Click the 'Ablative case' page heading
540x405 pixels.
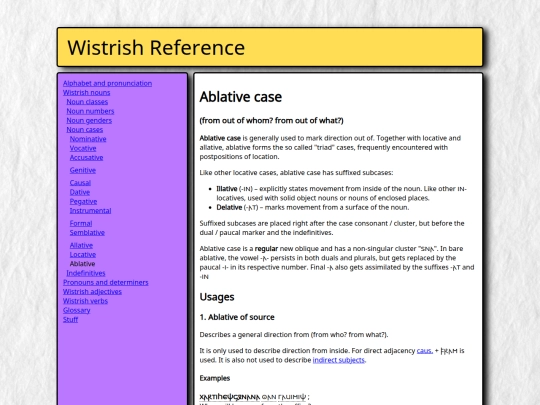click(x=241, y=97)
